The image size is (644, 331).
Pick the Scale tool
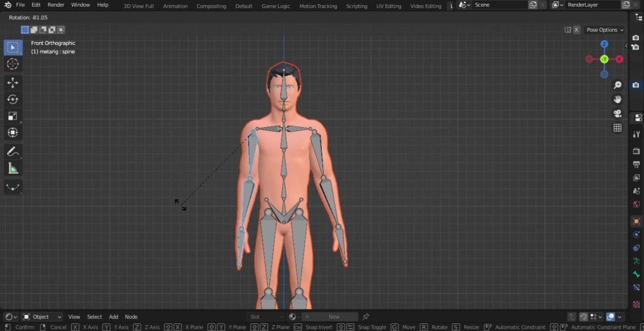[13, 116]
